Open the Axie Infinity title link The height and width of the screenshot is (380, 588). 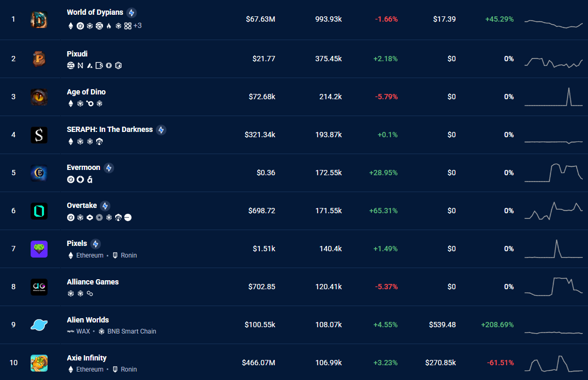coord(87,358)
